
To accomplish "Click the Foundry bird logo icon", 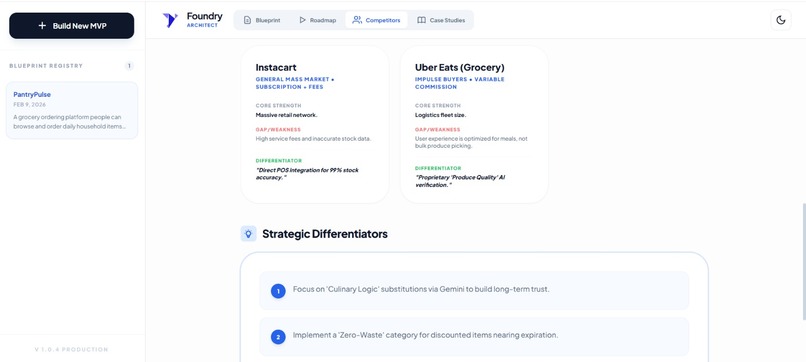I will (x=170, y=20).
